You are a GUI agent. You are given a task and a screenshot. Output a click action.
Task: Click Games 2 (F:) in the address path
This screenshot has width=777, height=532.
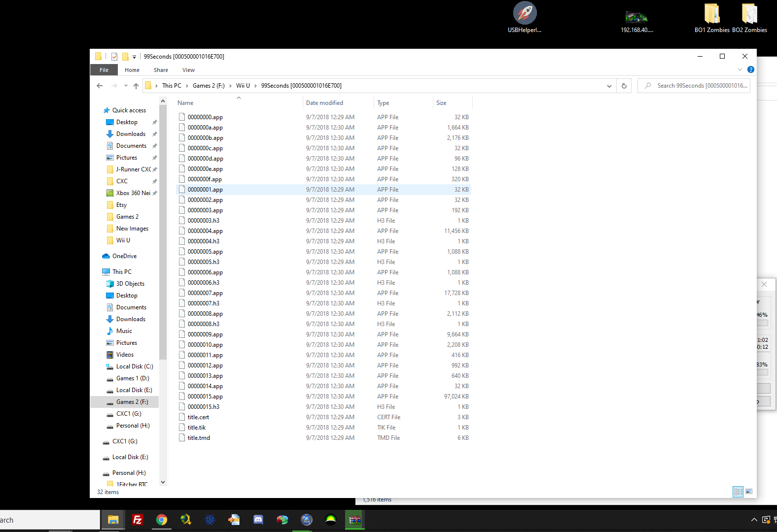click(x=209, y=86)
